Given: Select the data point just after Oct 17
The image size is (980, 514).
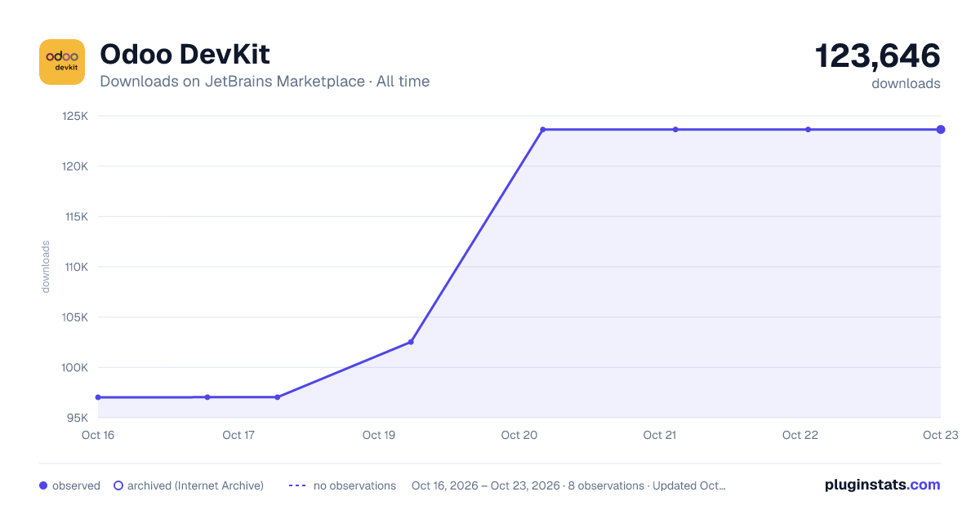Looking at the screenshot, I should [x=278, y=397].
